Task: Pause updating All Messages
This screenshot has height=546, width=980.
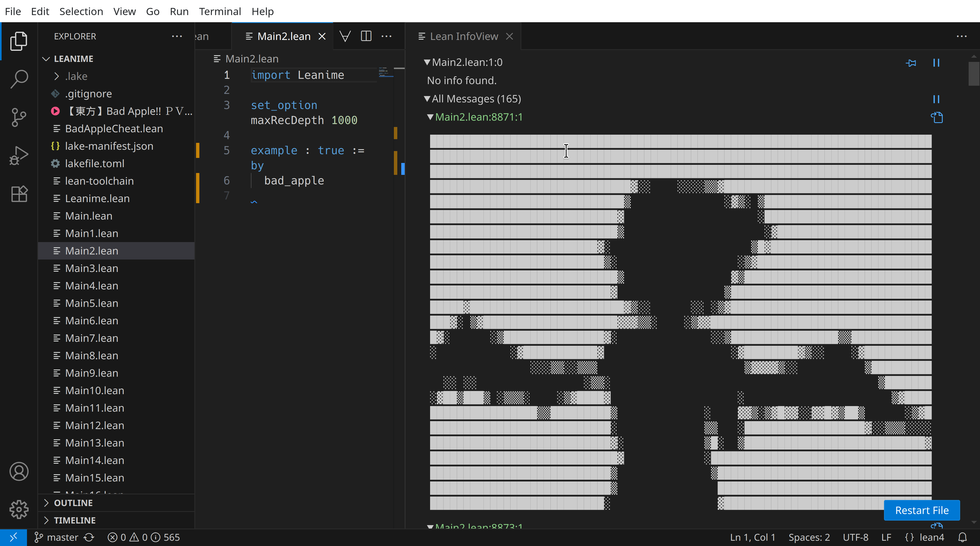Action: pos(936,99)
